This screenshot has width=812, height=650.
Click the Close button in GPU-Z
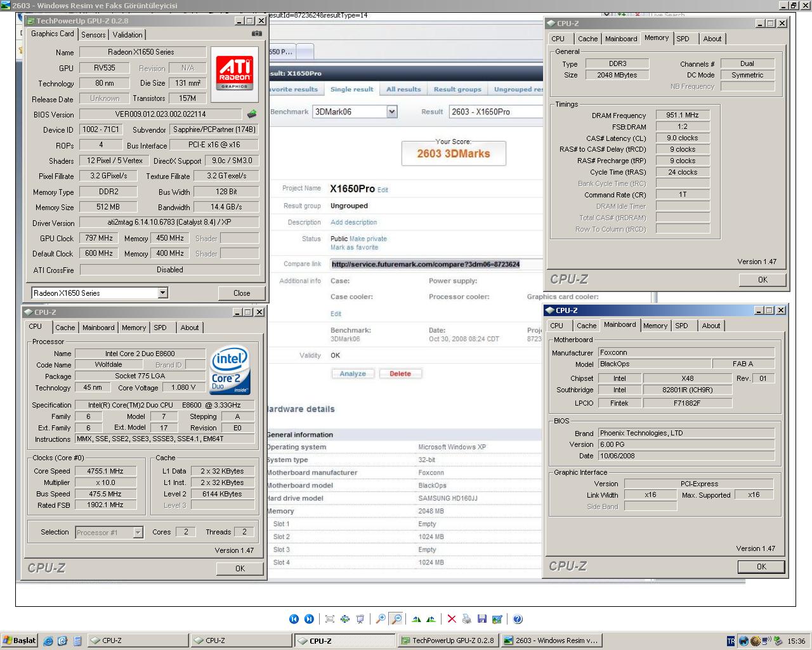[x=242, y=293]
